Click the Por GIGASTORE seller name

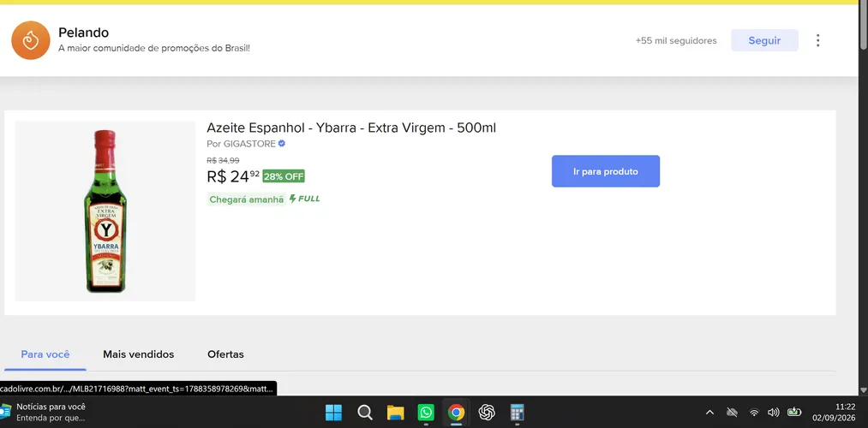tap(242, 144)
